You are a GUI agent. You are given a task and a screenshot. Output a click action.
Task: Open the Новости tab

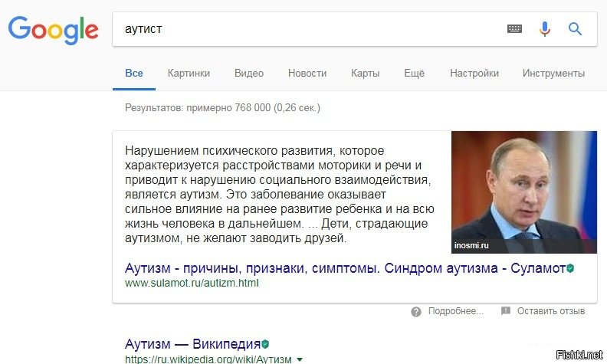point(307,74)
